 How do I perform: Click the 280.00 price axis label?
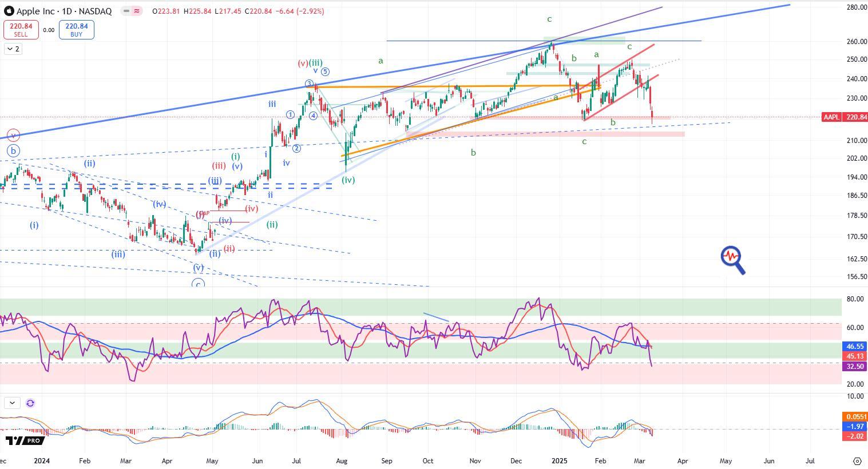click(x=857, y=7)
